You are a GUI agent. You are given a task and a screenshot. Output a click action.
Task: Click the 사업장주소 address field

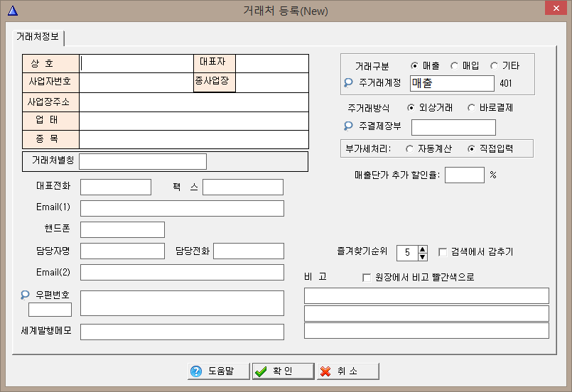coord(194,102)
